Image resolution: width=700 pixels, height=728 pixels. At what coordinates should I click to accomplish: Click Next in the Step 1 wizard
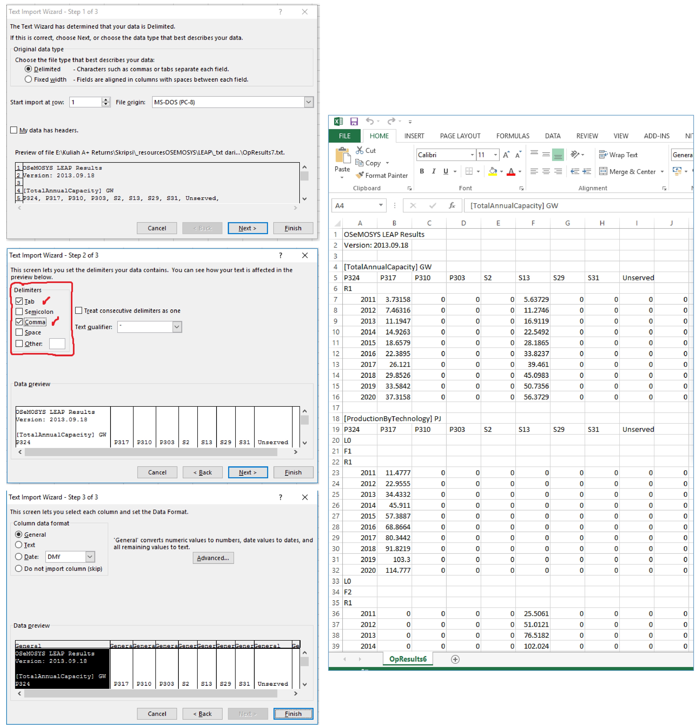(x=247, y=228)
